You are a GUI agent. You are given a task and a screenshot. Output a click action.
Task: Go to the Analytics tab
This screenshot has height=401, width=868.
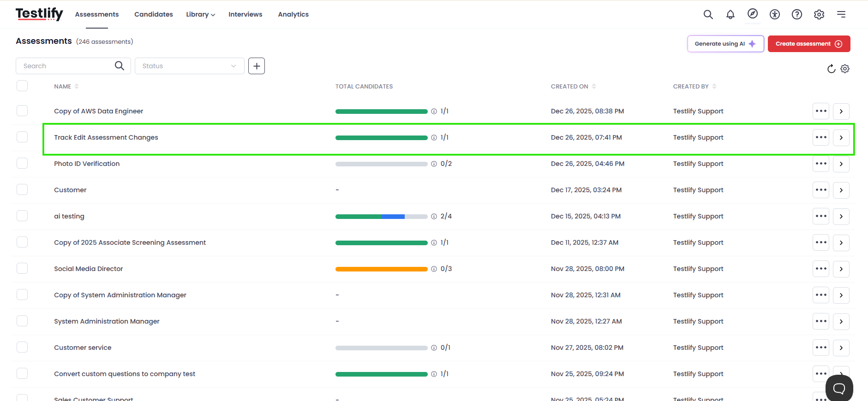tap(293, 14)
